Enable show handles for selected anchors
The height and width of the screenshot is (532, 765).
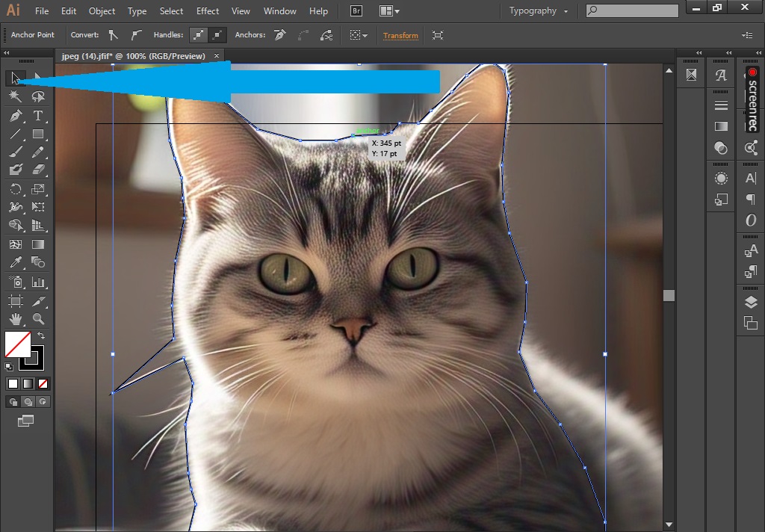pos(198,35)
